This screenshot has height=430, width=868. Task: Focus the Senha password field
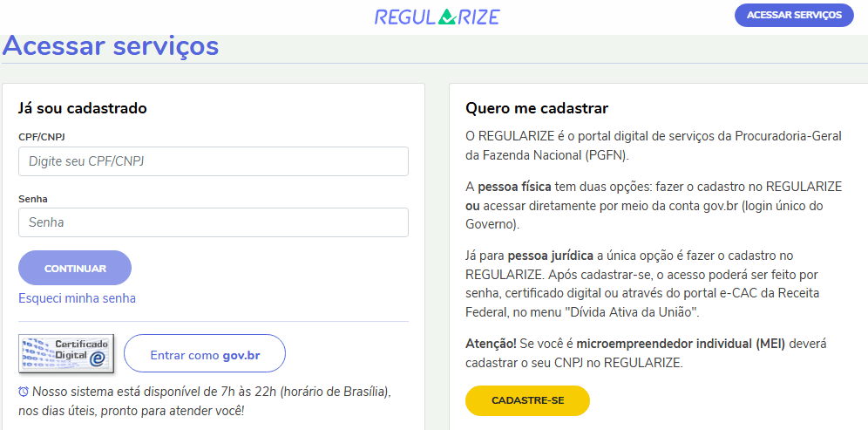pos(214,222)
